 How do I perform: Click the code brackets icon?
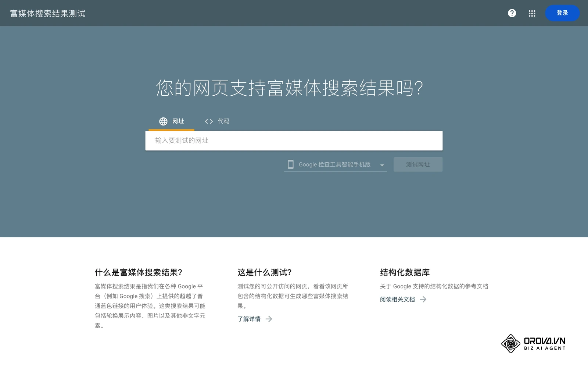(x=209, y=121)
